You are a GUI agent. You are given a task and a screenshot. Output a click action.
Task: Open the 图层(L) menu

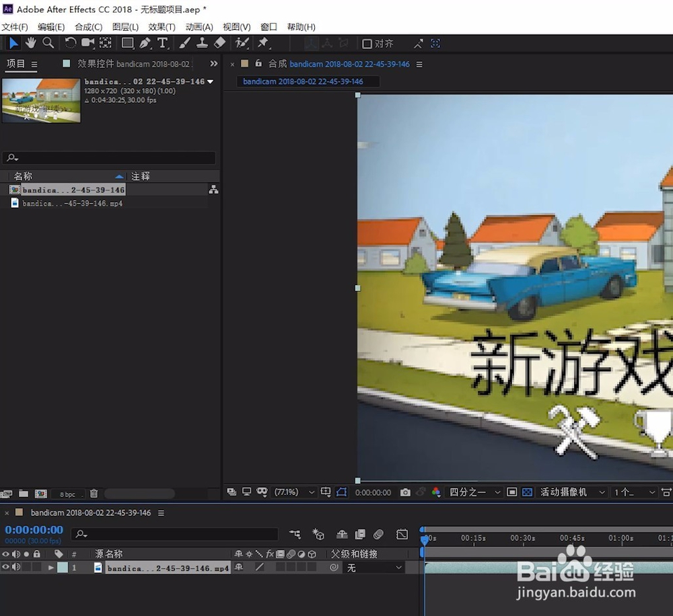tap(125, 27)
